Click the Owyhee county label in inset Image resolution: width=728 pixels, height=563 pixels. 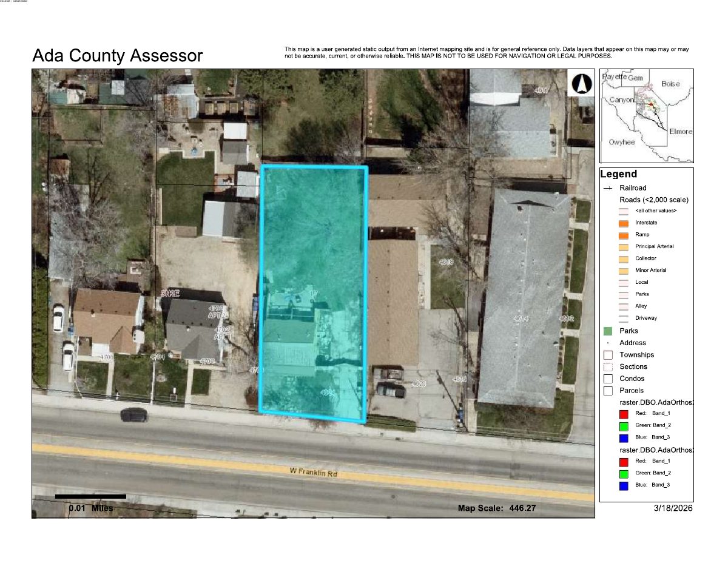tap(621, 142)
